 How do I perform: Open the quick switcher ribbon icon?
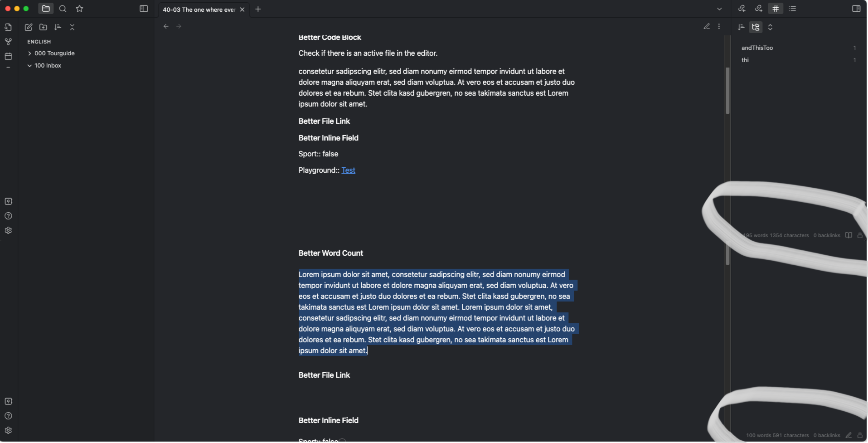click(x=8, y=27)
